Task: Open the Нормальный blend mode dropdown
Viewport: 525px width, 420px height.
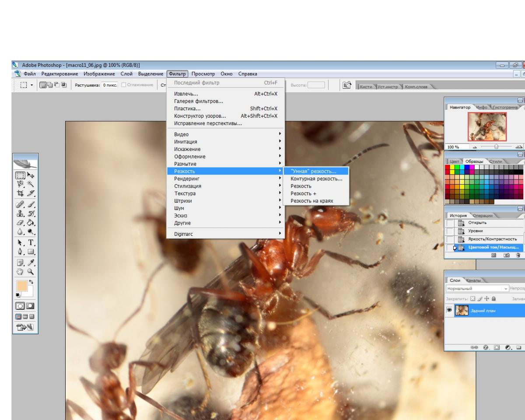Action: point(478,289)
